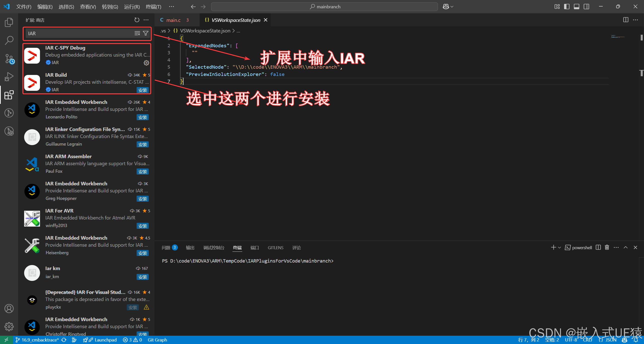Maximize panel size with chevron up
The height and width of the screenshot is (344, 644).
(626, 247)
